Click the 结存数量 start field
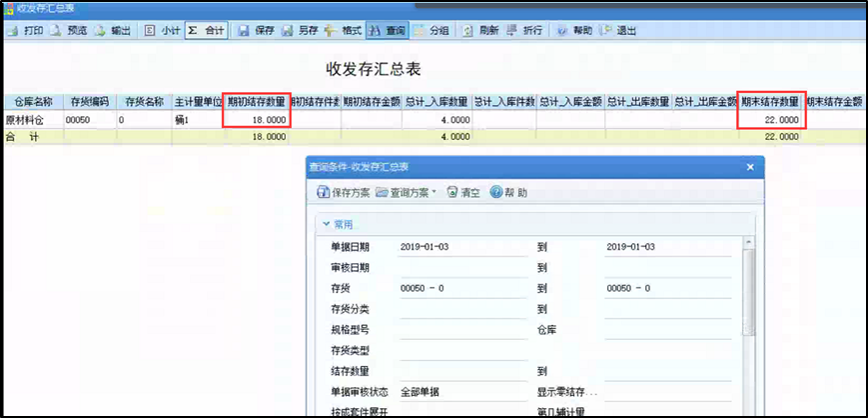Viewport: 868px width, 418px height. pos(462,371)
